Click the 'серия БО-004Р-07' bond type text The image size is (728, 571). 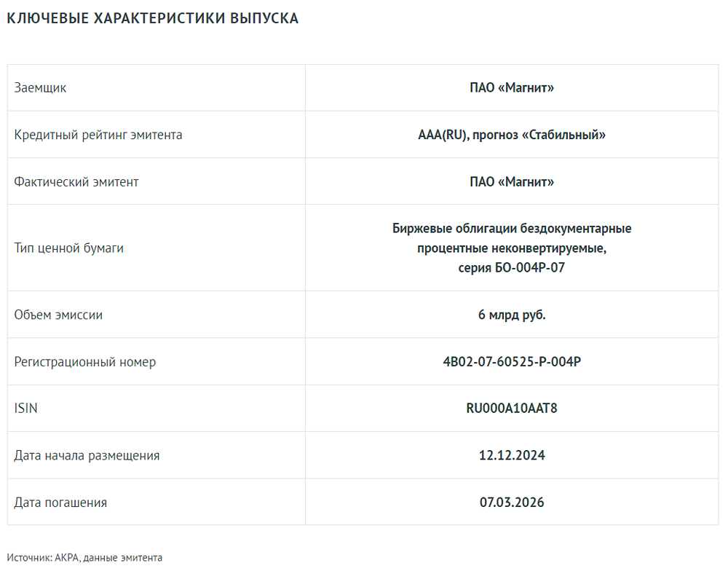click(512, 267)
